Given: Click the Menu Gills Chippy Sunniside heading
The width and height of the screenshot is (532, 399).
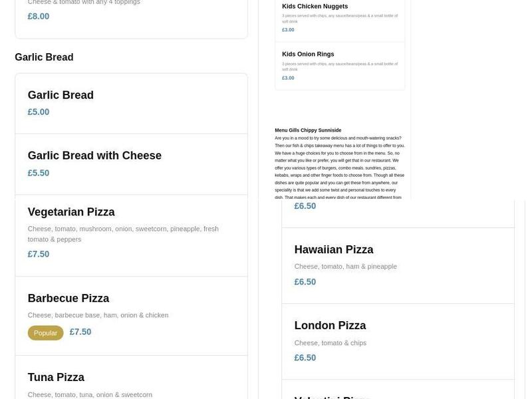Looking at the screenshot, I should [308, 130].
